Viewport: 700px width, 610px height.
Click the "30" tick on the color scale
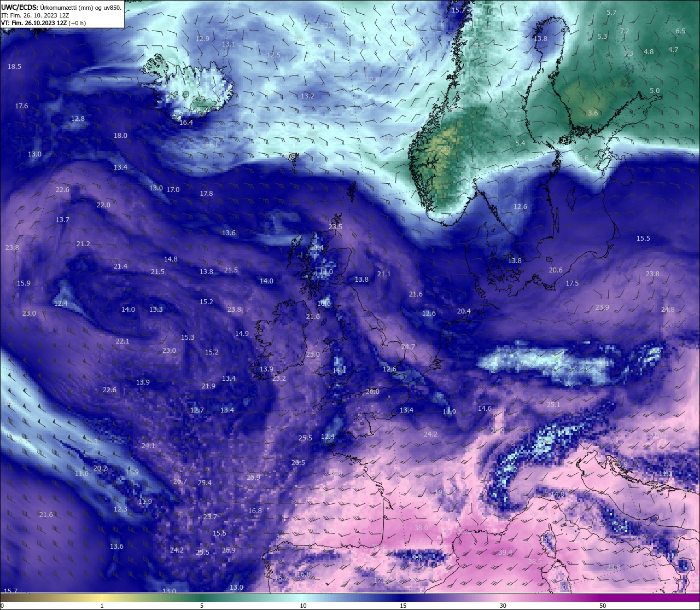coord(503,606)
